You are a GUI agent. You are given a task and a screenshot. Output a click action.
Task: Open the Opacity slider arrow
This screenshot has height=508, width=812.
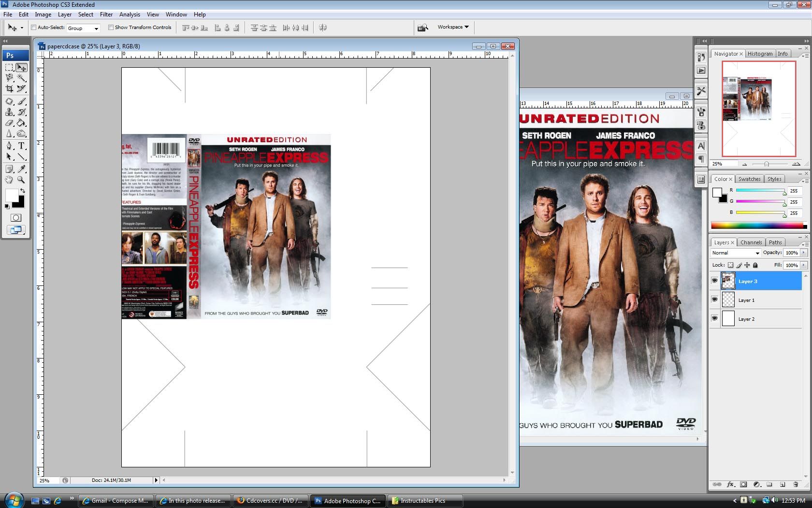point(804,253)
